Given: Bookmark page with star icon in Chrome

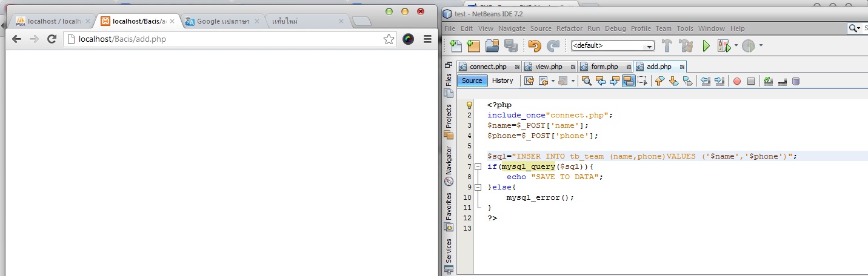Looking at the screenshot, I should pos(389,39).
